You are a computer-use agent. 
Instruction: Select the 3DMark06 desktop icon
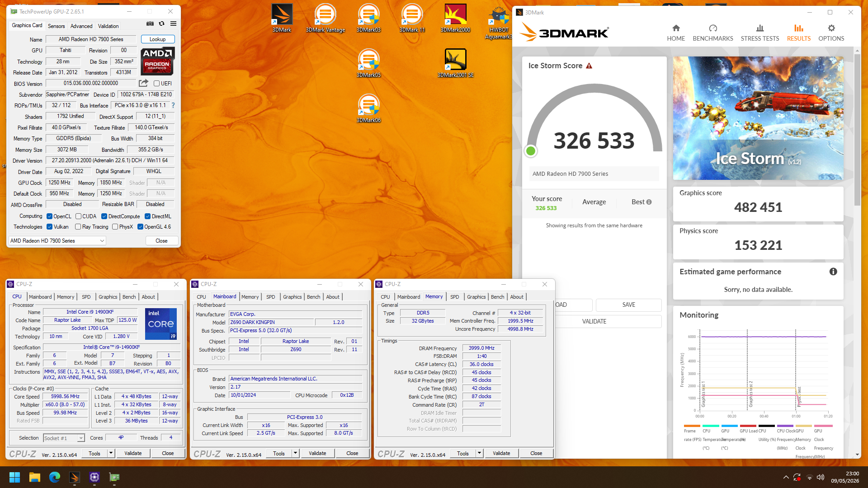(368, 108)
